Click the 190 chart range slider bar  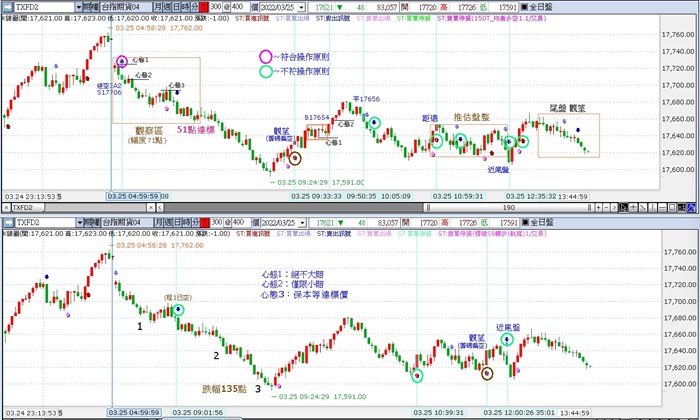click(x=508, y=208)
